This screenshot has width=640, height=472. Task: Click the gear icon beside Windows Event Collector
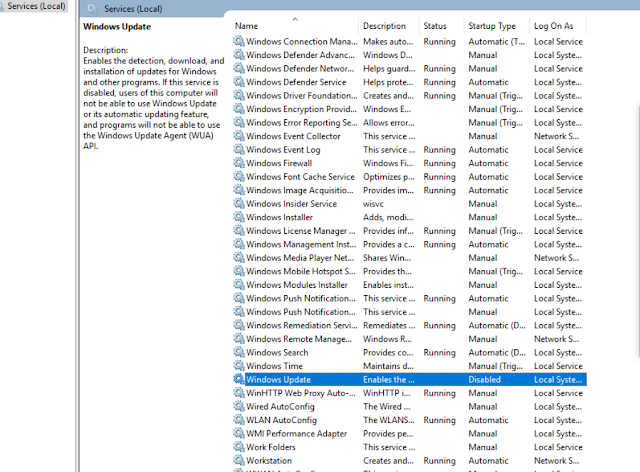(239, 136)
